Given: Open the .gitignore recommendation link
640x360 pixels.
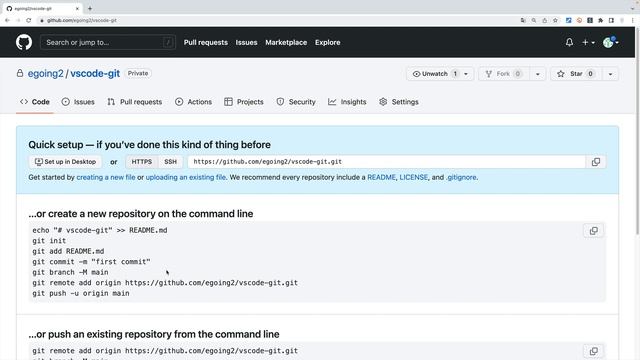Looking at the screenshot, I should coord(461,177).
